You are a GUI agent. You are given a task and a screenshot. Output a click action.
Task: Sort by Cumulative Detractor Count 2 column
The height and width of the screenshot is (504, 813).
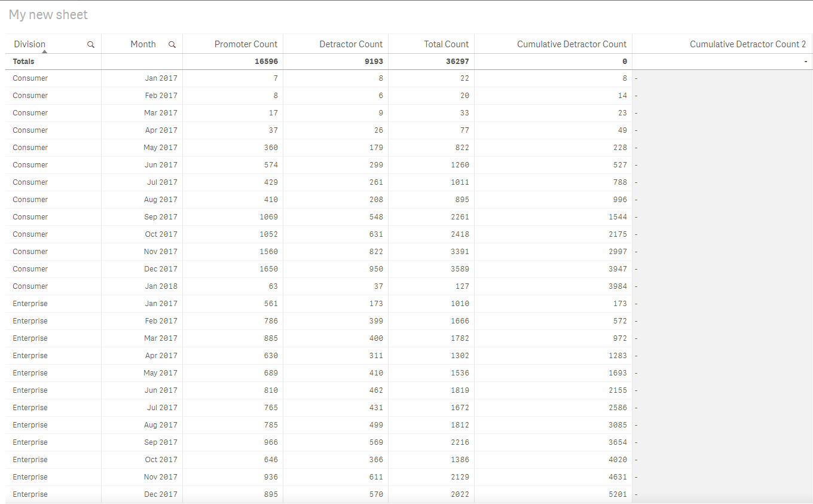[747, 44]
